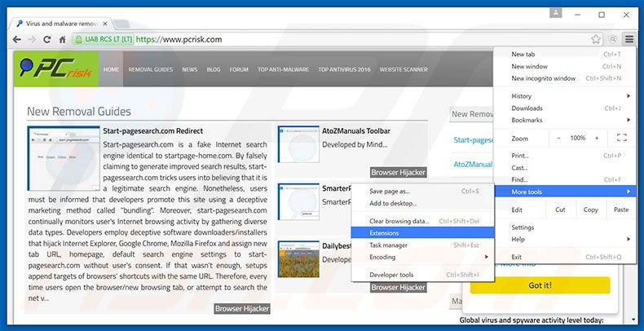This screenshot has width=644, height=331.
Task: Open Start-pages sidebar link
Action: click(x=473, y=139)
